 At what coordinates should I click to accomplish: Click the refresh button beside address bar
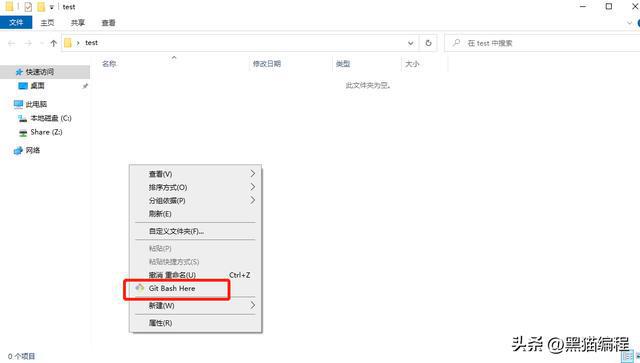pos(428,43)
